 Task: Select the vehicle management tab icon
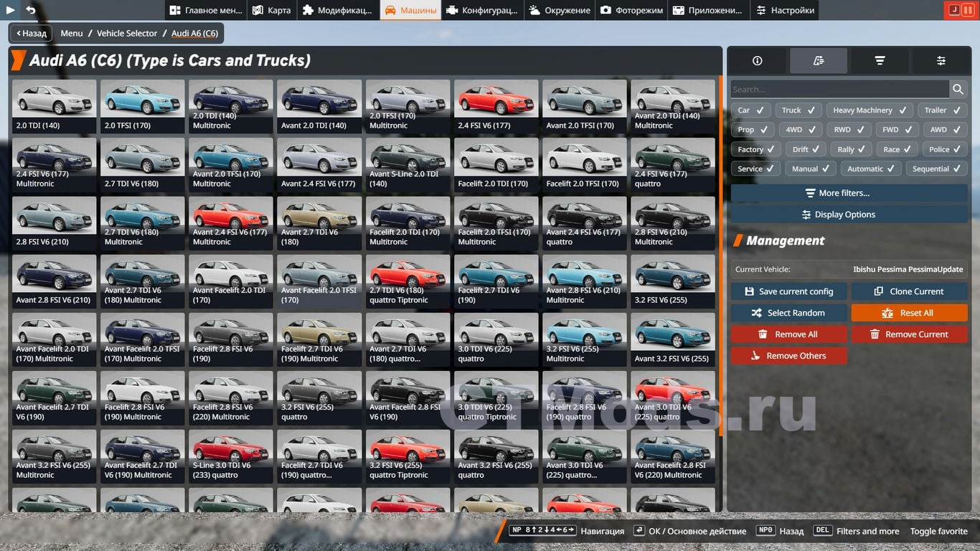click(x=819, y=61)
